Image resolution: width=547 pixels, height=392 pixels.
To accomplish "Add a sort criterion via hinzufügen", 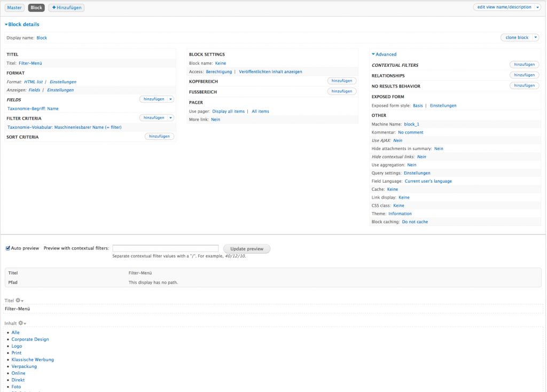I will [159, 137].
